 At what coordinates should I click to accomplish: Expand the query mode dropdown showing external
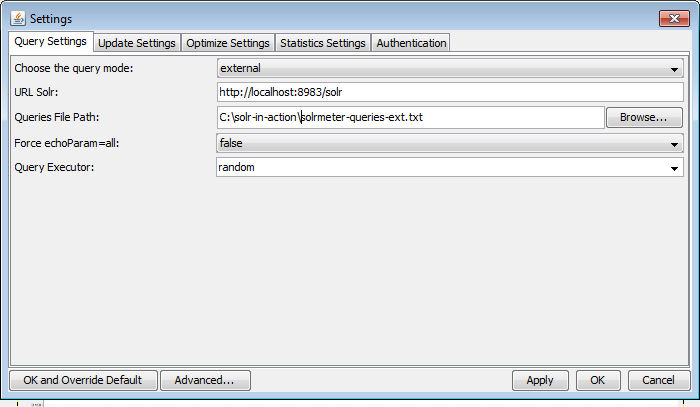(x=449, y=68)
